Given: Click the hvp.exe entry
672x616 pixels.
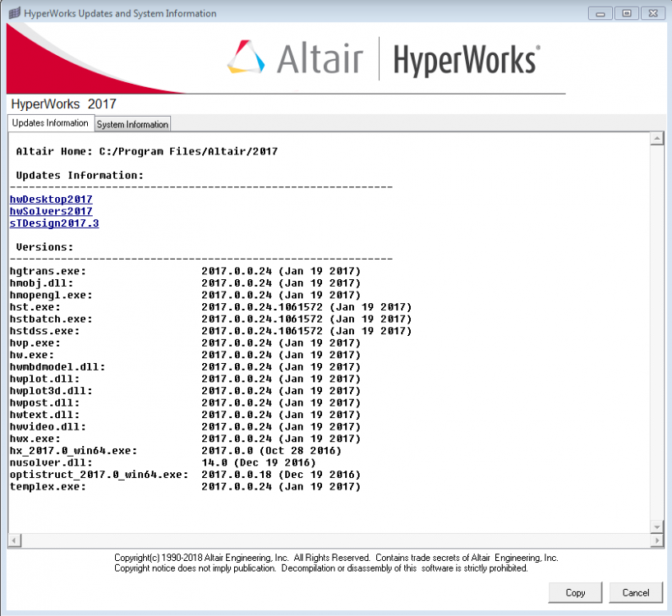Looking at the screenshot, I should tap(185, 343).
